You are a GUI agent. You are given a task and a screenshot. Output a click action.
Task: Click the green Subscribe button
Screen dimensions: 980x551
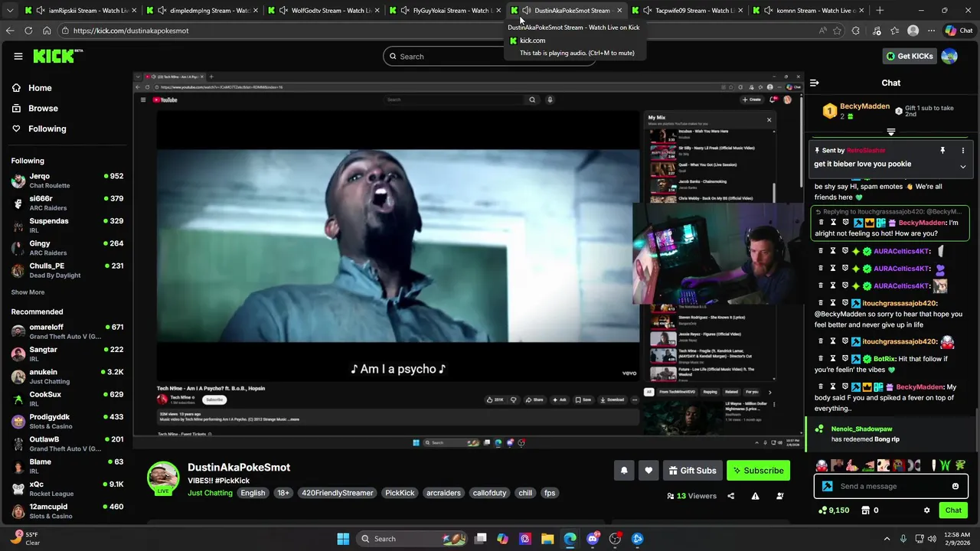758,471
